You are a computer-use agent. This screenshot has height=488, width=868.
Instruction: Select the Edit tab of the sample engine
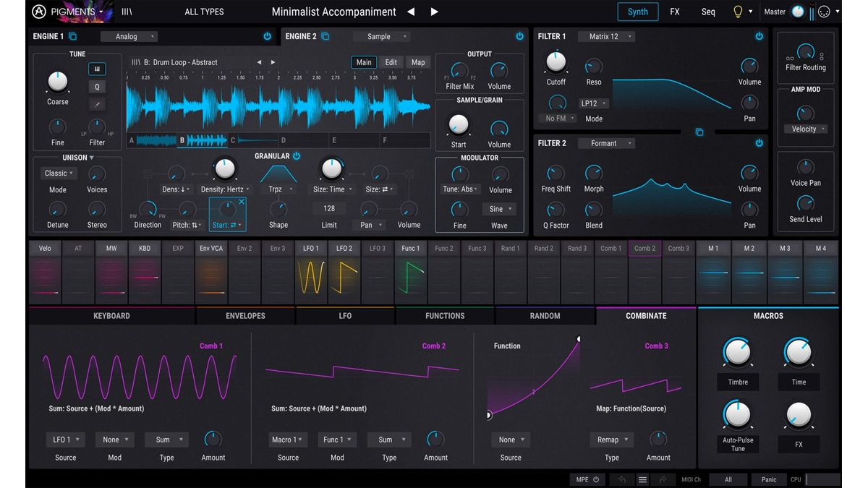pyautogui.click(x=391, y=62)
